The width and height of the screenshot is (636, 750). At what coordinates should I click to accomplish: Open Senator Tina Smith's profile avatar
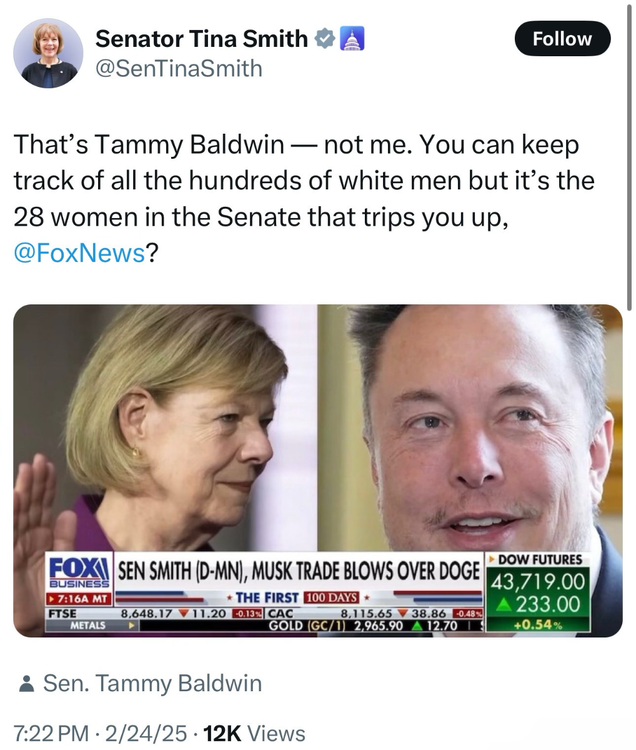(x=48, y=52)
